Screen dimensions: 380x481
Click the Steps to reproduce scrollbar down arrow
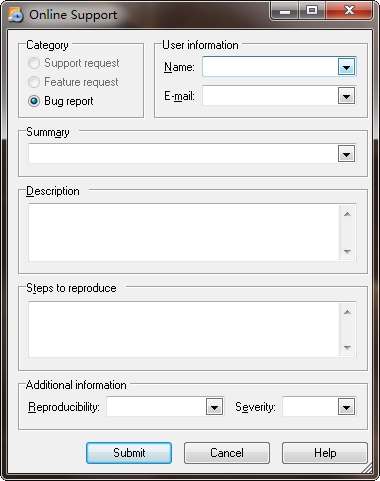point(347,348)
